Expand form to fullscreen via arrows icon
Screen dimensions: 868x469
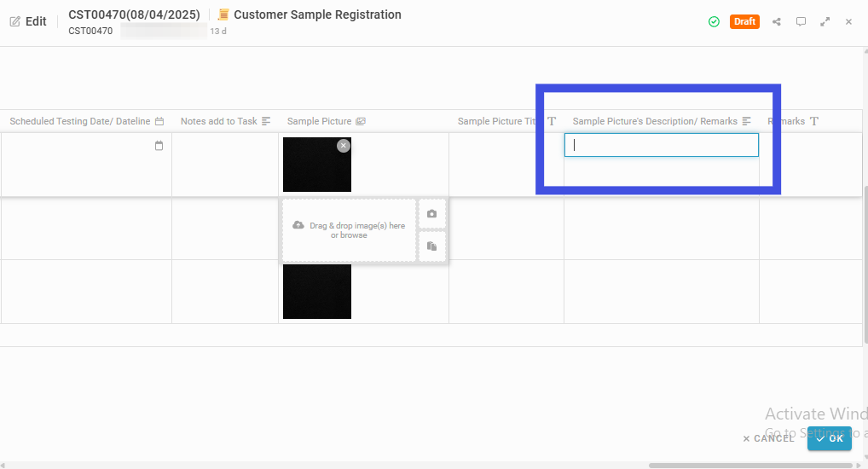tap(825, 21)
